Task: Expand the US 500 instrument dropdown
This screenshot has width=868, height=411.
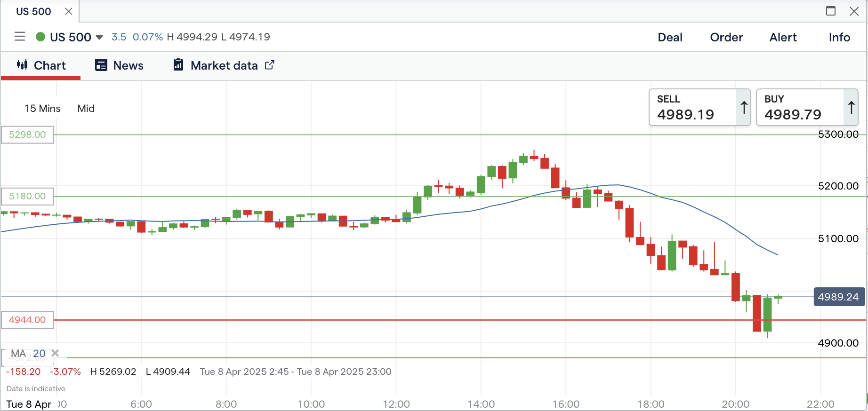Action: [x=99, y=37]
